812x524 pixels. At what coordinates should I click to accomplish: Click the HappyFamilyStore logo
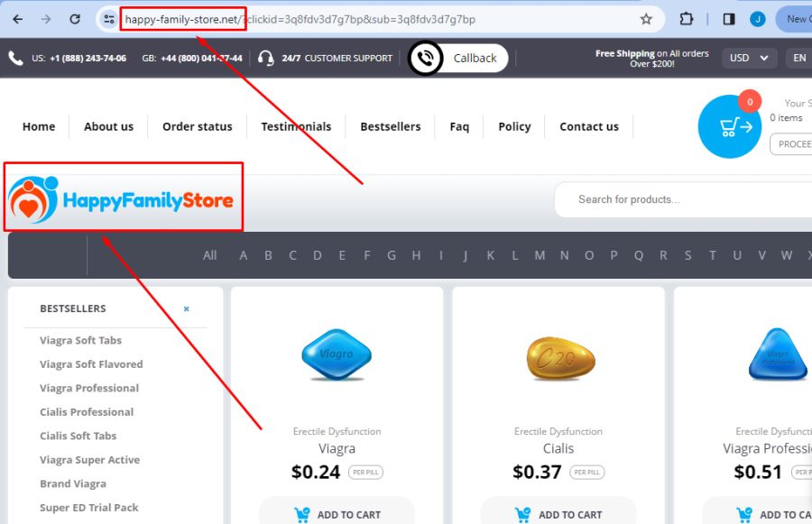coord(123,199)
